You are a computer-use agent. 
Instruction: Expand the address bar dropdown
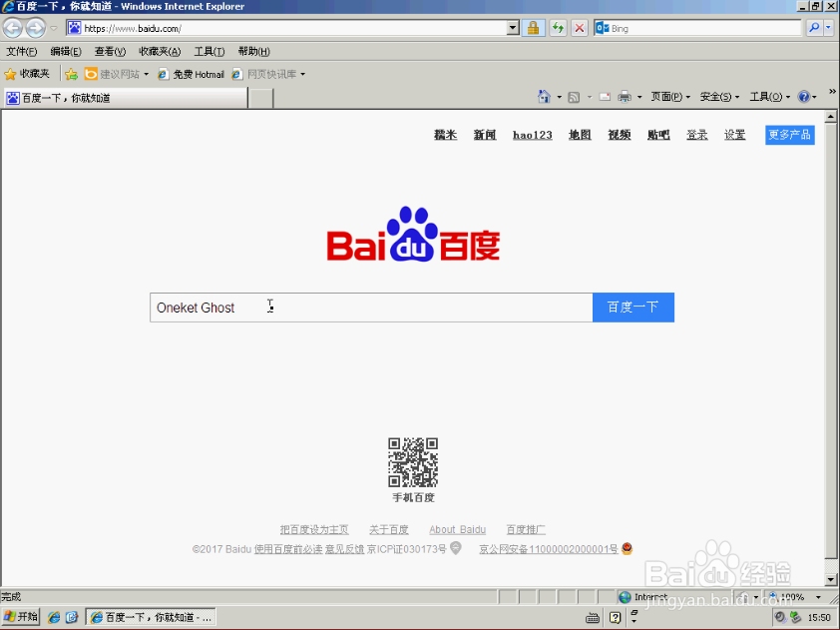(x=513, y=28)
